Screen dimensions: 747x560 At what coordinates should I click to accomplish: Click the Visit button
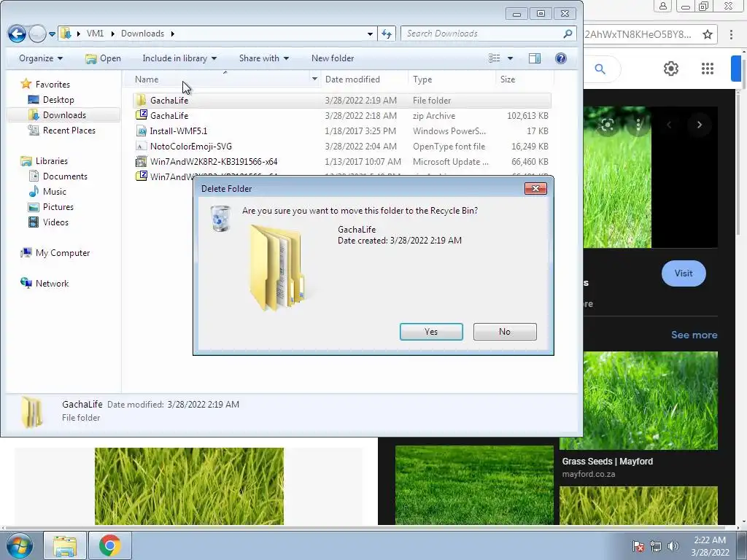(x=684, y=273)
